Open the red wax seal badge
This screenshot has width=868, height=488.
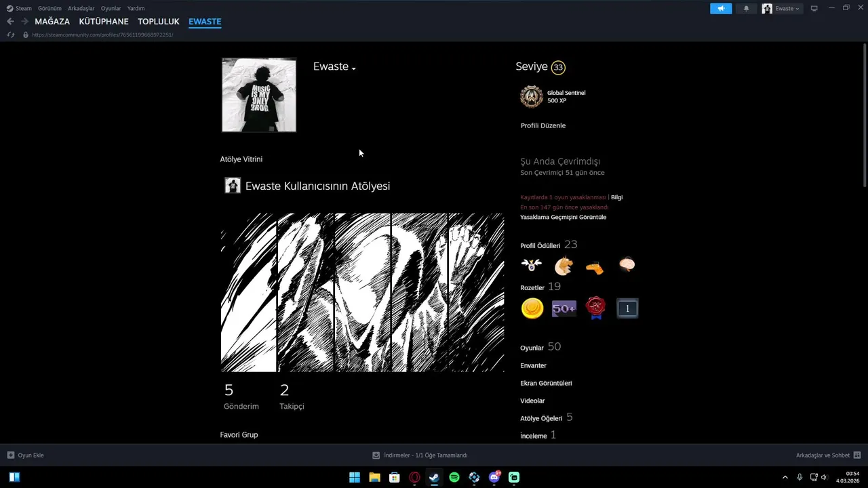point(595,308)
